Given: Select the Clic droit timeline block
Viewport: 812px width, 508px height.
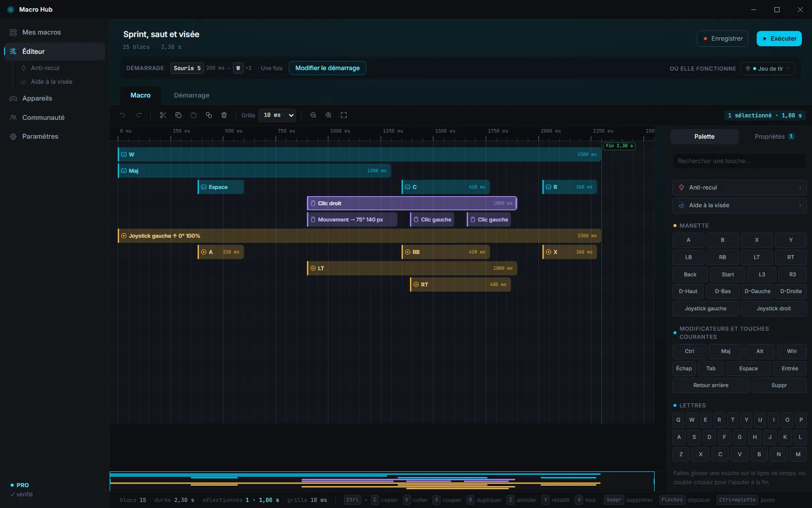Looking at the screenshot, I should click(412, 203).
